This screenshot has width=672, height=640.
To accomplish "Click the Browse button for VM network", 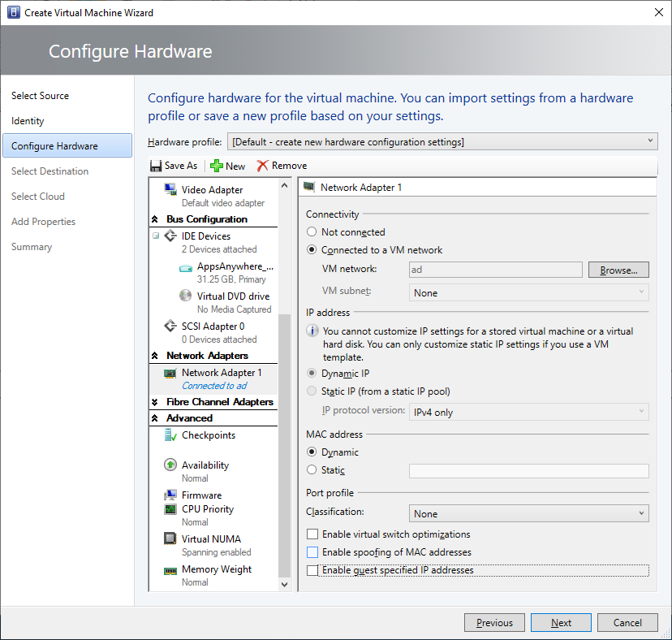I will [x=618, y=270].
